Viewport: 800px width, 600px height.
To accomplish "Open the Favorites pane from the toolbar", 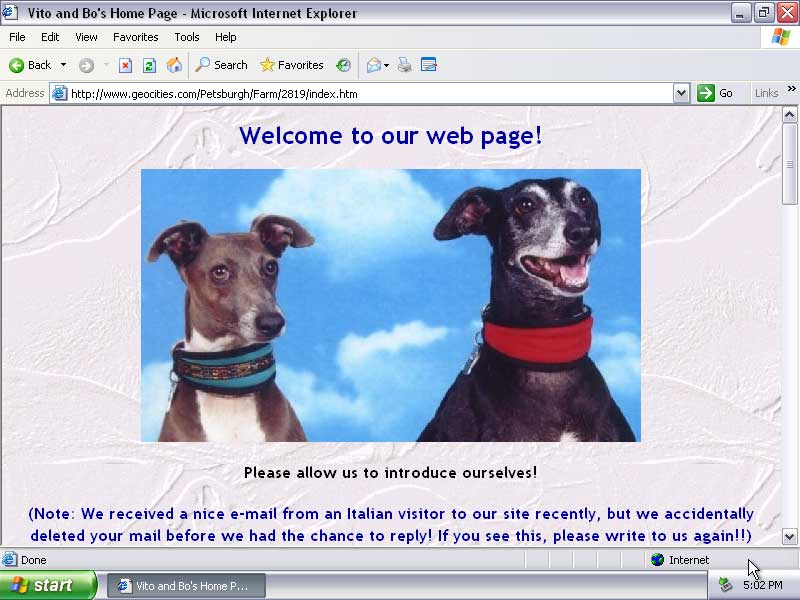I will point(291,65).
